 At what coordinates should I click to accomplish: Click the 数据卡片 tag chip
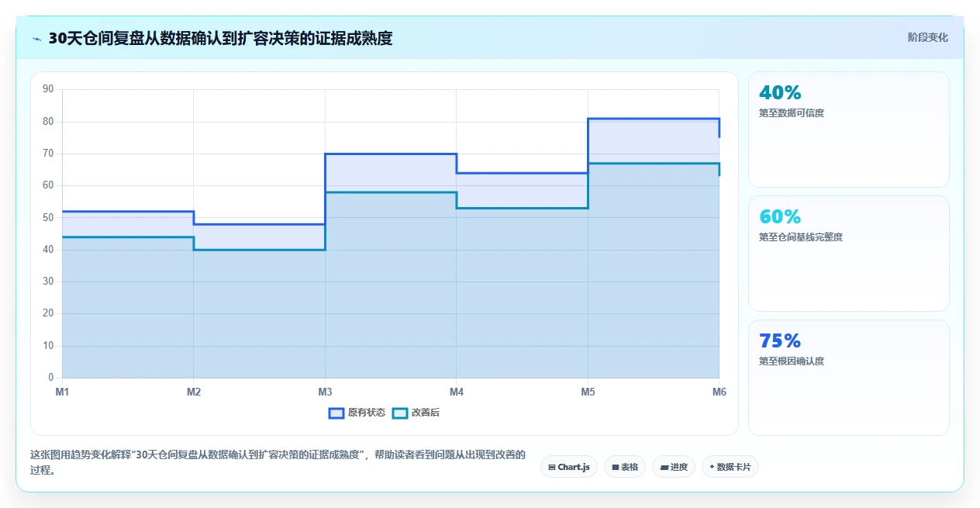click(730, 467)
